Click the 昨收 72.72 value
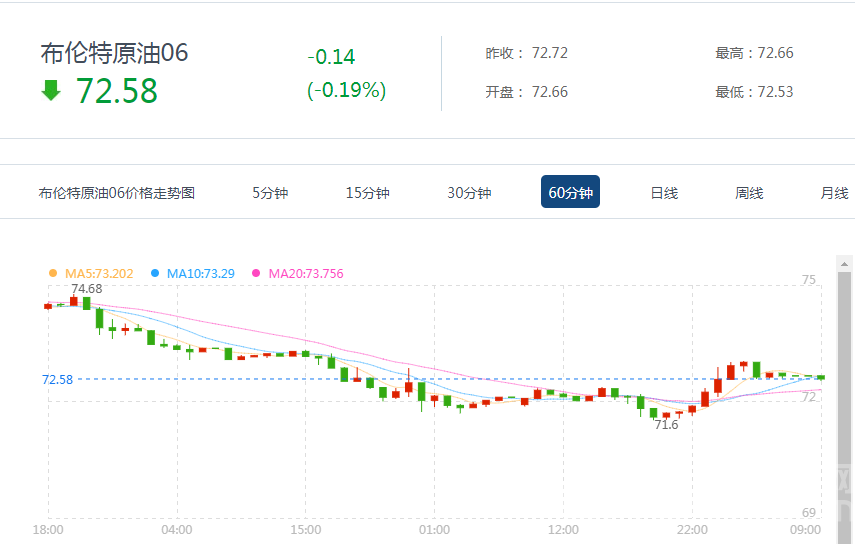 [550, 53]
